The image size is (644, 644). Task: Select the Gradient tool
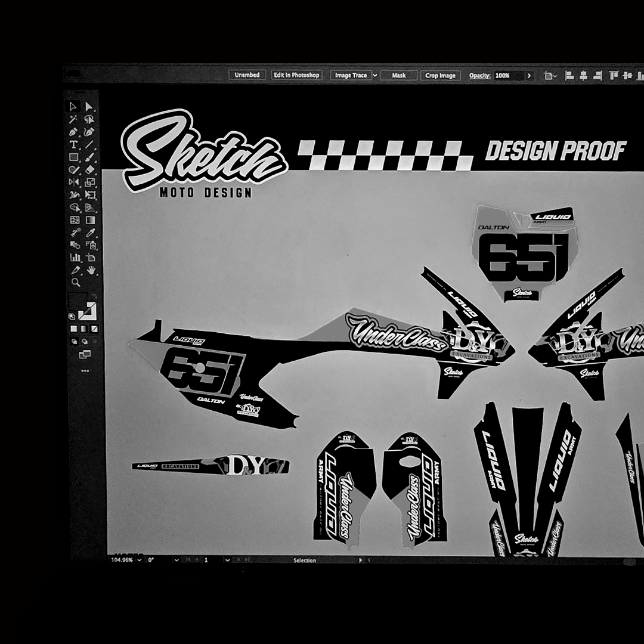91,220
